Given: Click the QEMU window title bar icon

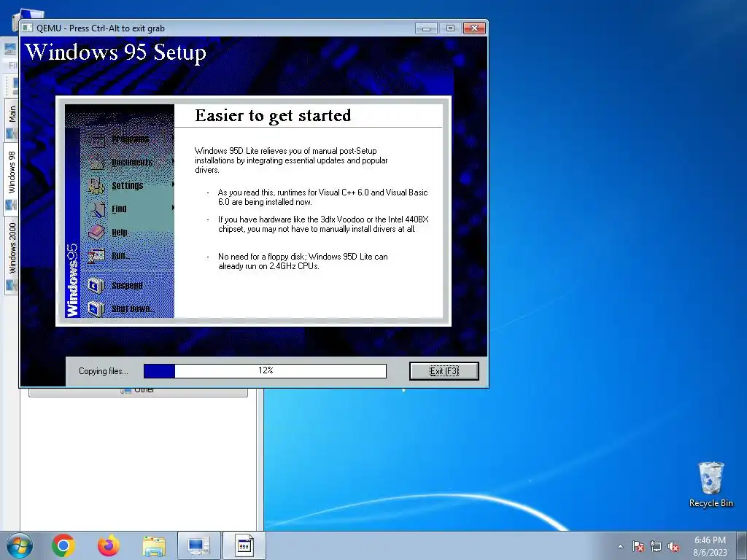Looking at the screenshot, I should point(28,28).
